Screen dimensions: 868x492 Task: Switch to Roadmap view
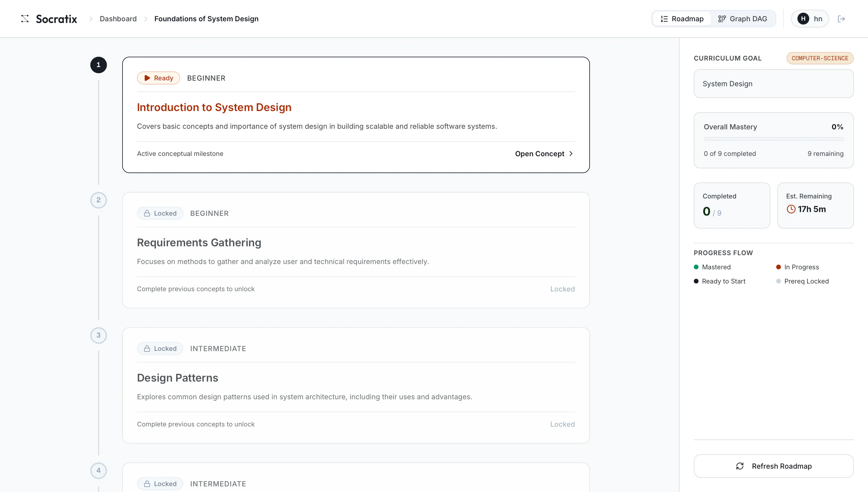tap(682, 19)
